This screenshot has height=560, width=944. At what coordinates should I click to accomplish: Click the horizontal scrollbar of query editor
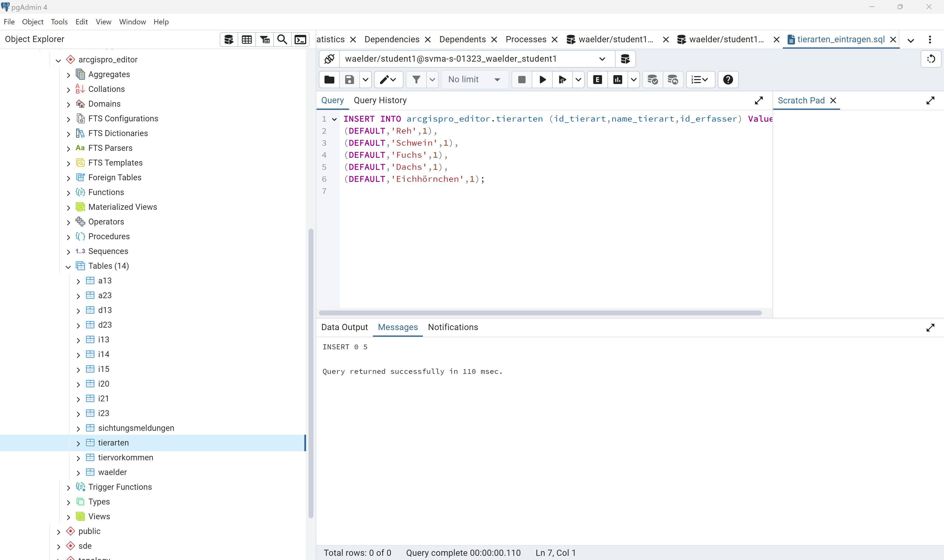click(x=540, y=313)
